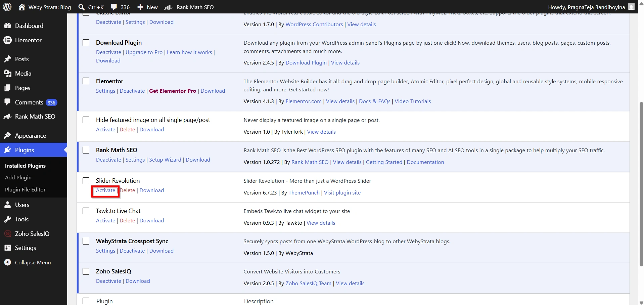
Task: Click the Collapse Menu arrow icon
Action: click(8, 263)
